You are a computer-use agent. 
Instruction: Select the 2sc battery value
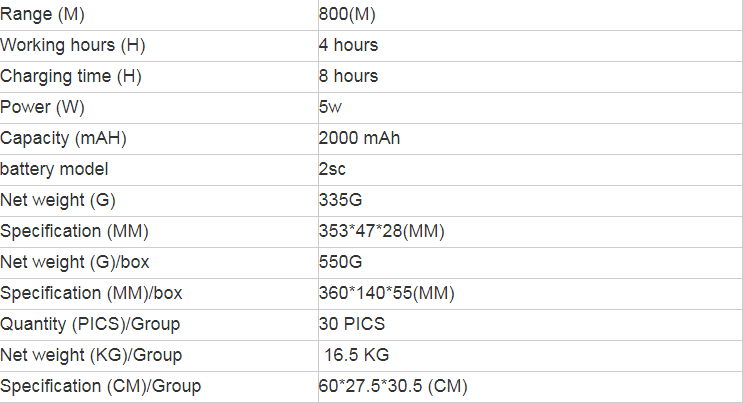tap(332, 169)
